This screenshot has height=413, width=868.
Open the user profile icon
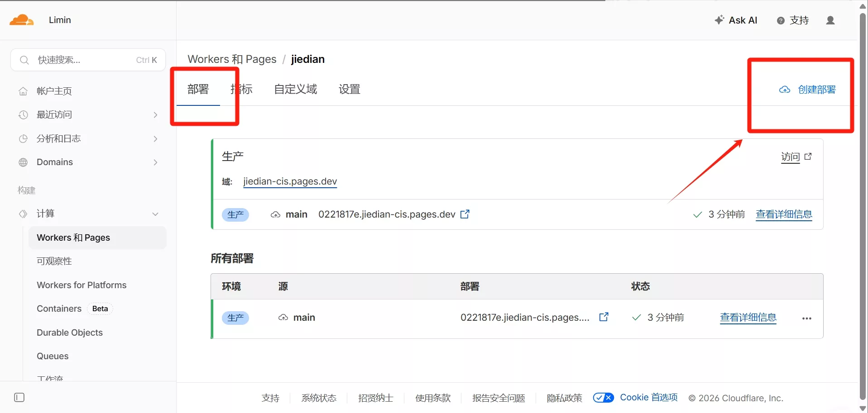click(x=830, y=20)
